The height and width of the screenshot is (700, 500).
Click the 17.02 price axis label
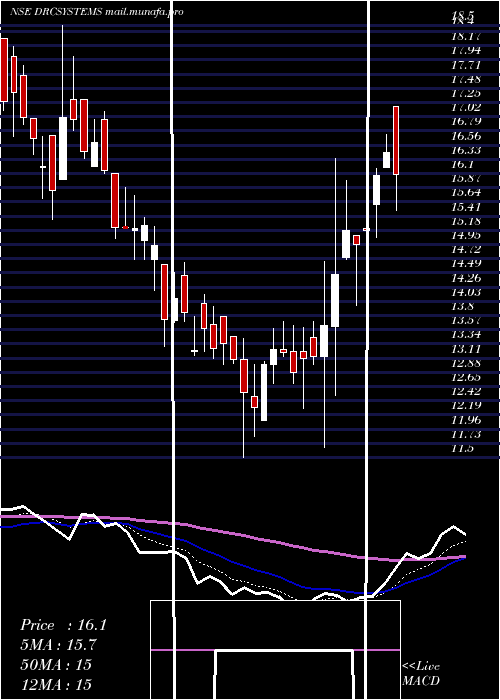466,107
